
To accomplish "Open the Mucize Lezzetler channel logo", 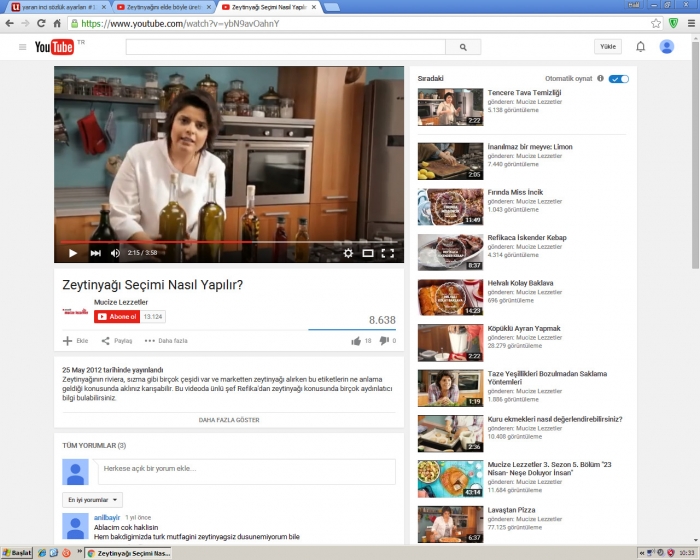I will 75,311.
